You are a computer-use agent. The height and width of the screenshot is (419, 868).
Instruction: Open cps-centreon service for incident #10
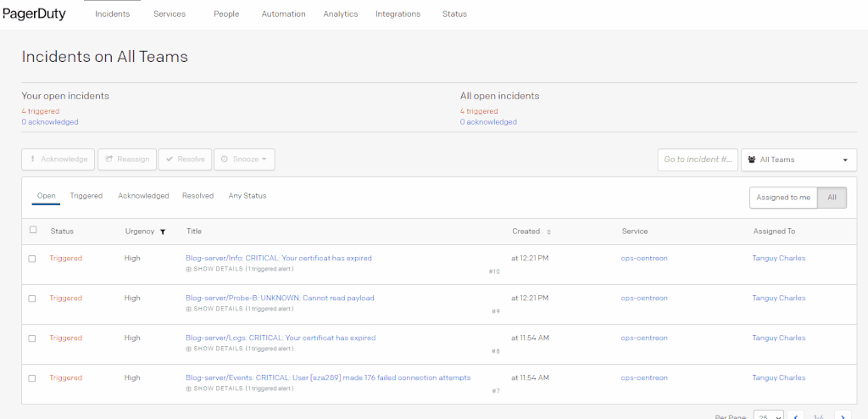644,259
